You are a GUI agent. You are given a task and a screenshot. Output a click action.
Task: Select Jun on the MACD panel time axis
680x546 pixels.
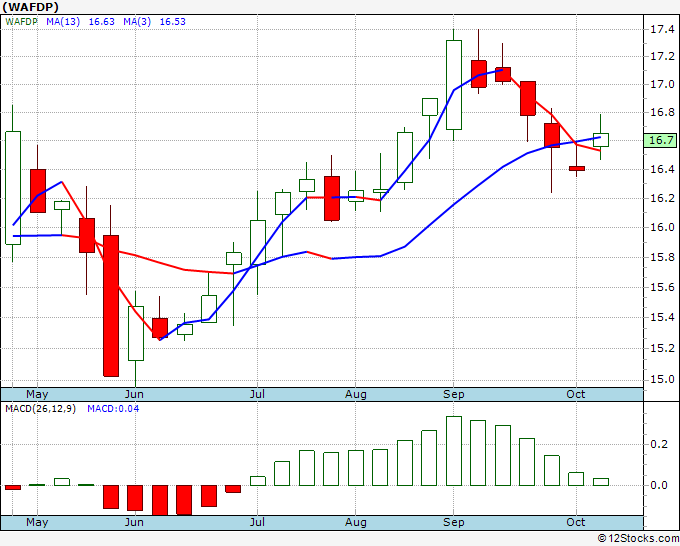click(x=134, y=522)
